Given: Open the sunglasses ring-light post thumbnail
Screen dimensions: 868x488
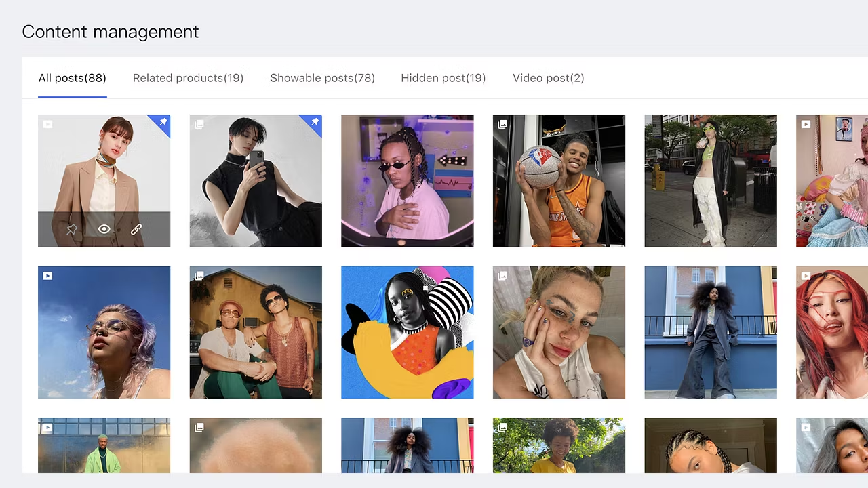Looking at the screenshot, I should tap(408, 181).
